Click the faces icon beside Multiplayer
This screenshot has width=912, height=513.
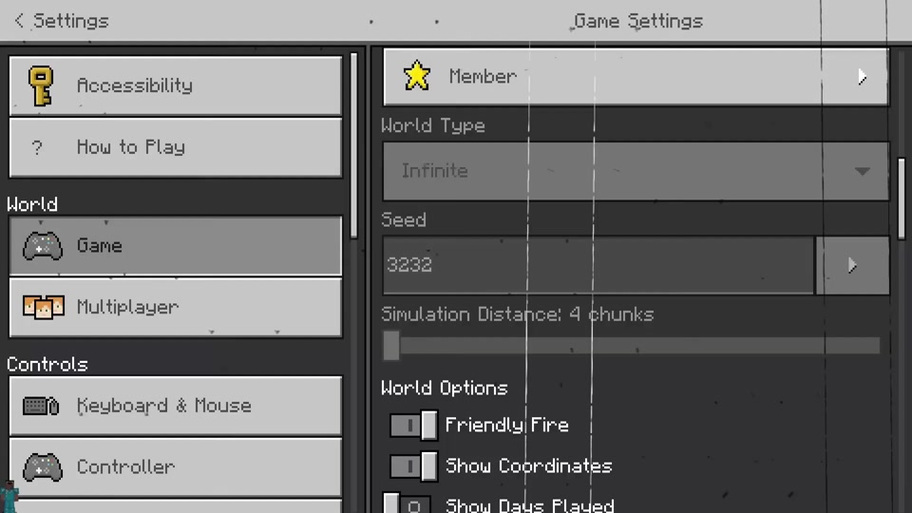[43, 307]
